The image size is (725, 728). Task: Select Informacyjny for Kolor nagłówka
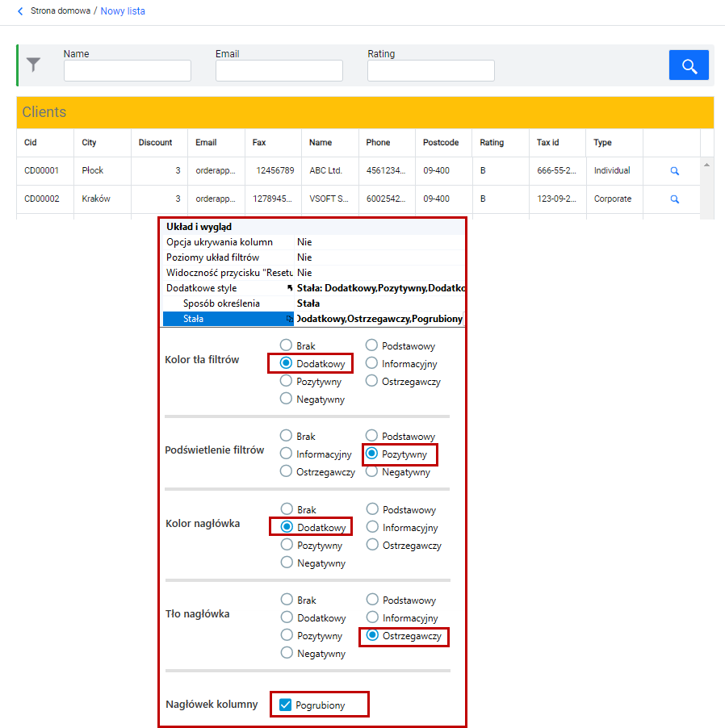pyautogui.click(x=372, y=527)
